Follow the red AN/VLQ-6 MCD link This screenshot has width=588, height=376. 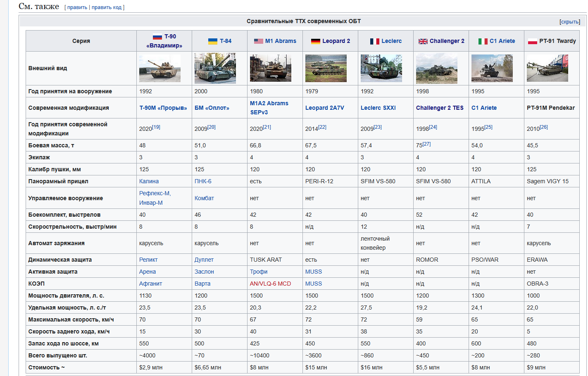pyautogui.click(x=270, y=284)
